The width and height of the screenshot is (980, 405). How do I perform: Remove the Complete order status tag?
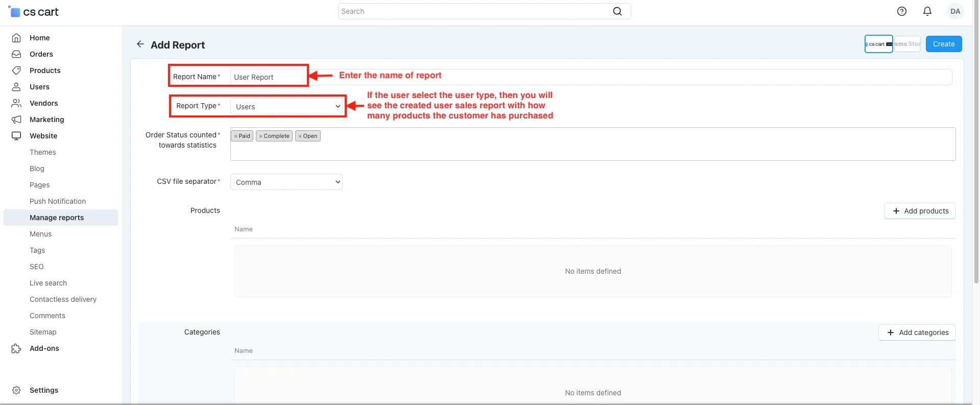point(260,136)
